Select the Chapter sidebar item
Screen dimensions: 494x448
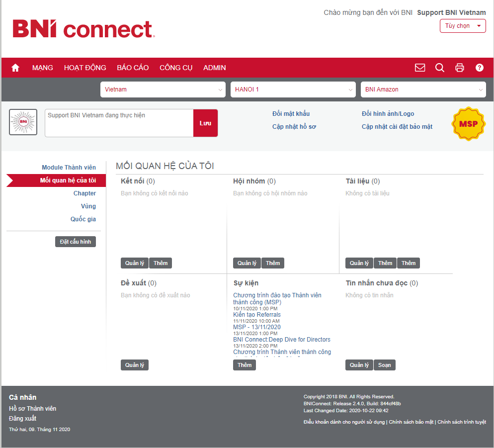coord(84,193)
